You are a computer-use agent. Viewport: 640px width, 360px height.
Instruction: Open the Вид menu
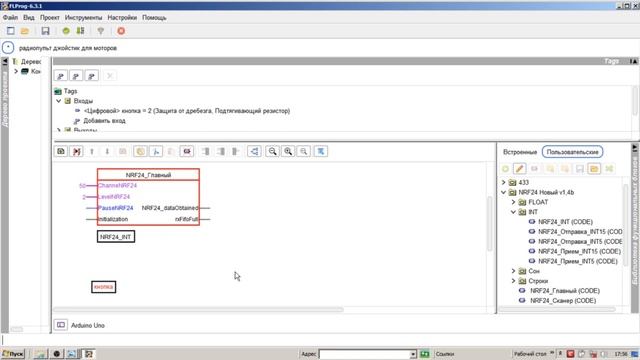pos(29,18)
